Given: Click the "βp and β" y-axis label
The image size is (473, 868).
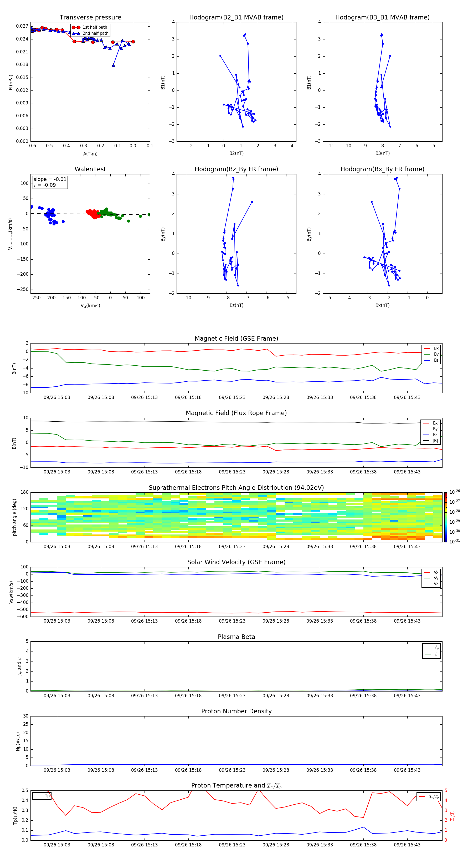Looking at the screenshot, I should [20, 666].
